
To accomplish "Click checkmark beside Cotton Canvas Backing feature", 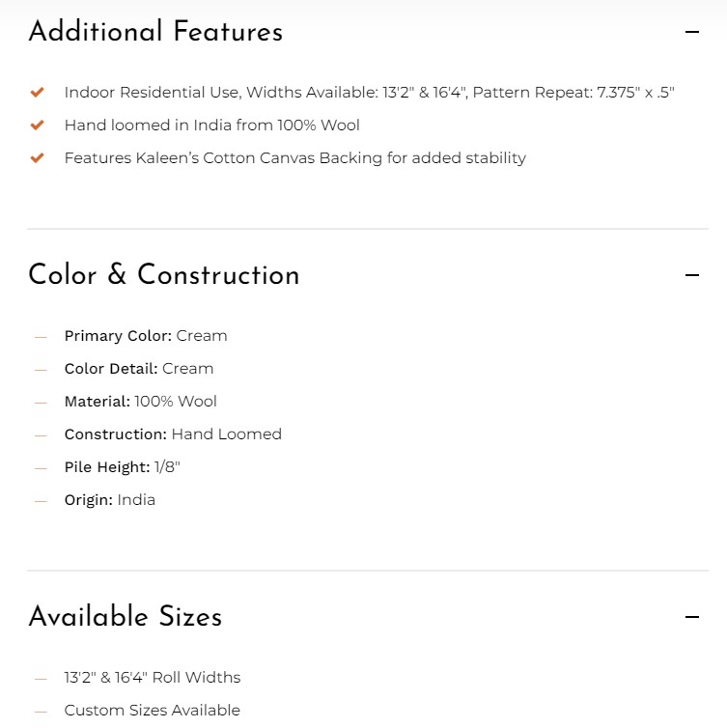I will point(37,157).
